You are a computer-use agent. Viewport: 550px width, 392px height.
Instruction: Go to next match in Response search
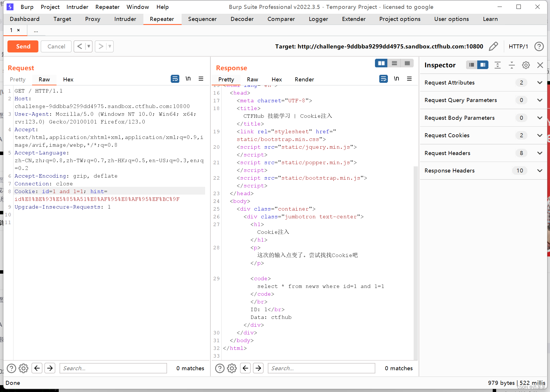(x=258, y=368)
